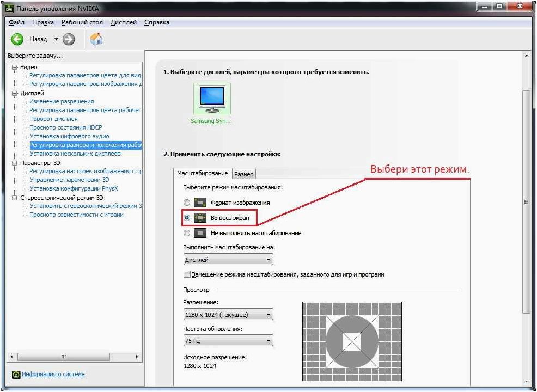Select the 'Не выполнять масштабирование' radio button
537x392 pixels.
point(187,233)
